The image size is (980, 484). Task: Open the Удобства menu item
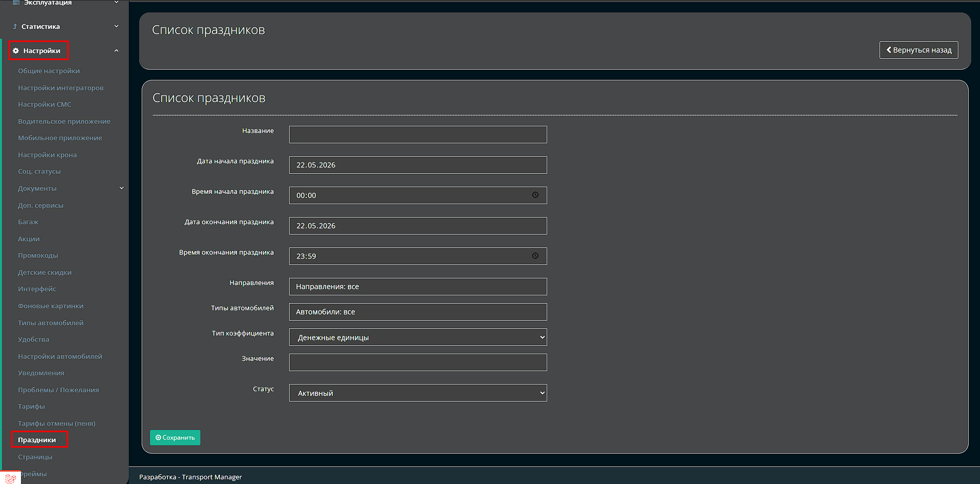coord(33,339)
